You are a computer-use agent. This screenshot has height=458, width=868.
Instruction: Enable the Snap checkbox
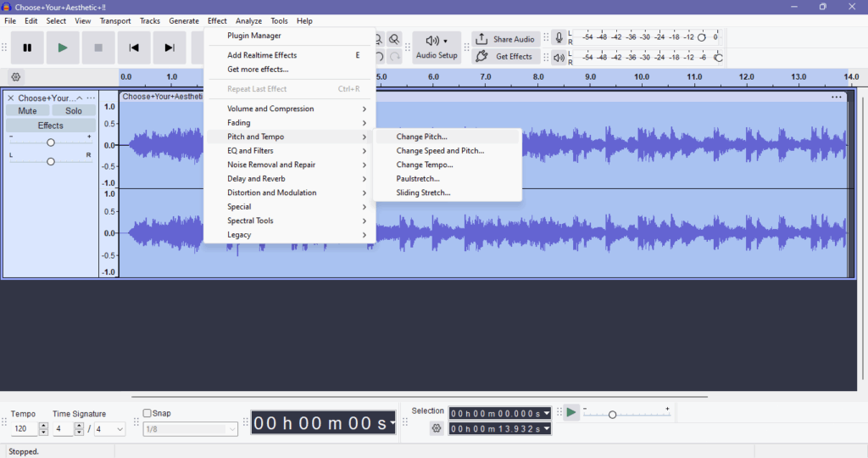click(x=147, y=414)
